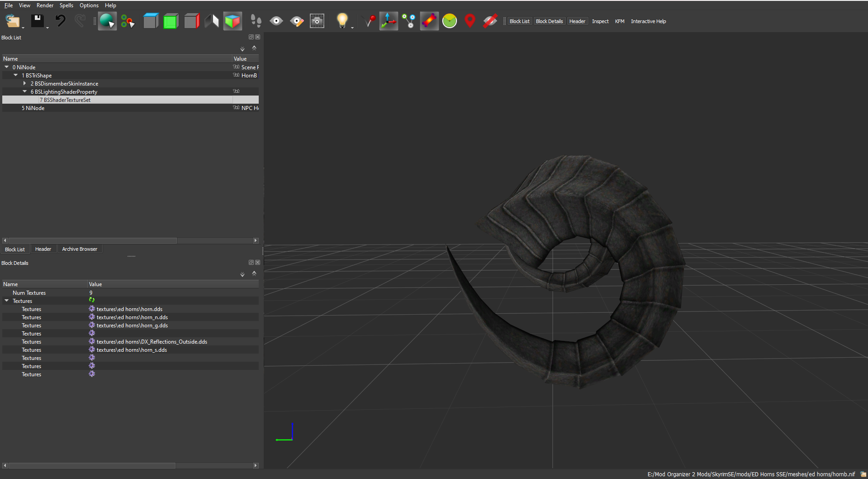This screenshot has height=479, width=868.
Task: Click the Inspect toolbar button
Action: (x=600, y=21)
